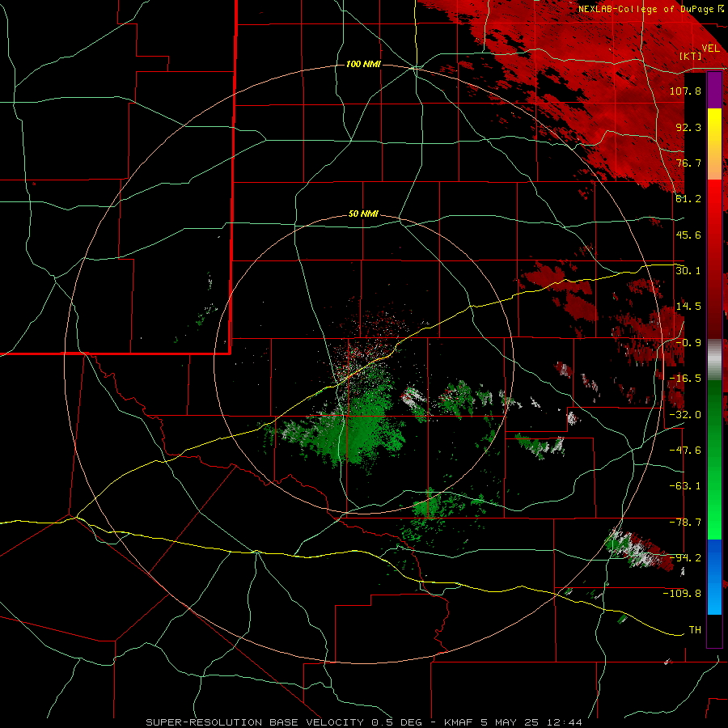Select the -32.0 scale value

tap(685, 415)
